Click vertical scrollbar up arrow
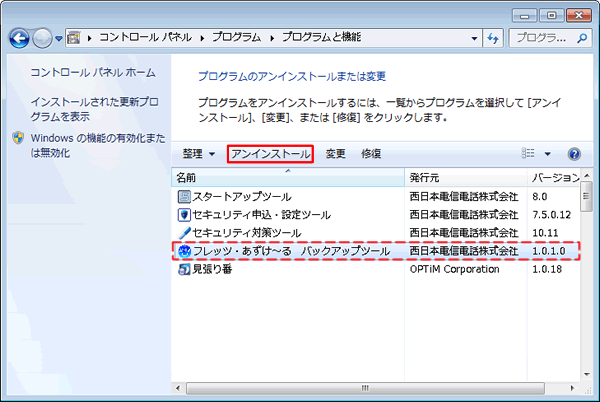600x402 pixels. (x=587, y=175)
